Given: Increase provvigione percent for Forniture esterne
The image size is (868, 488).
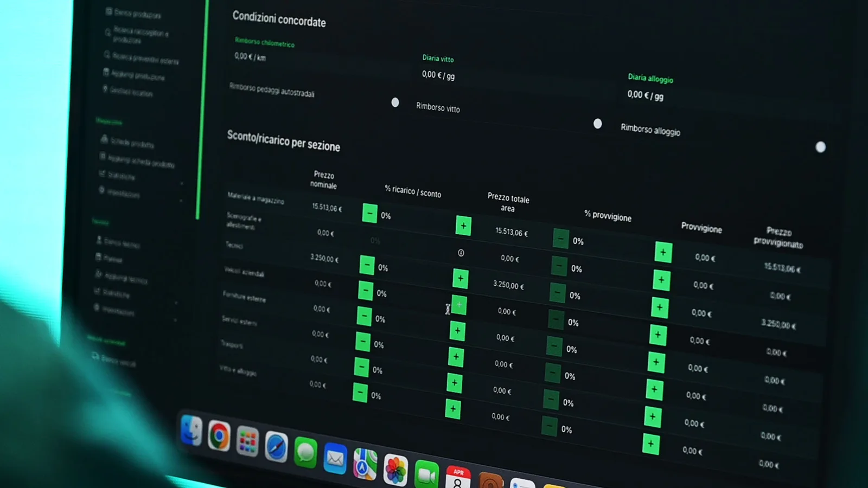Looking at the screenshot, I should click(656, 362).
